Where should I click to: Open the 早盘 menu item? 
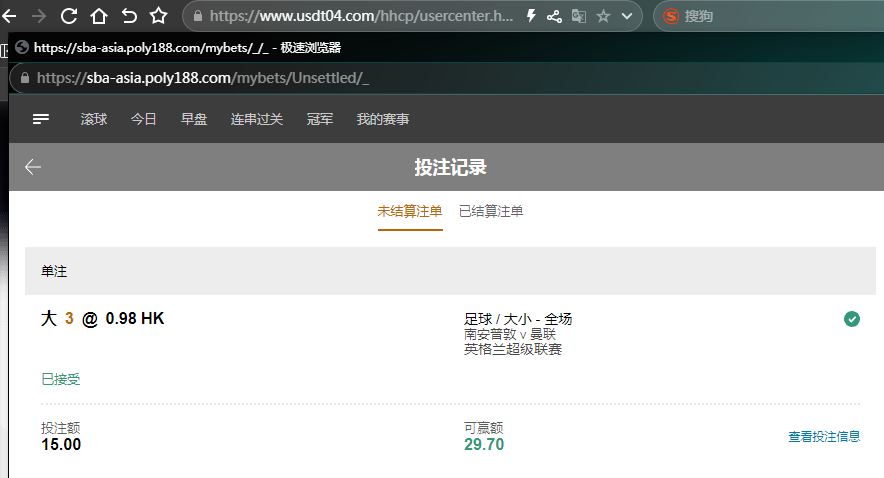click(x=194, y=119)
